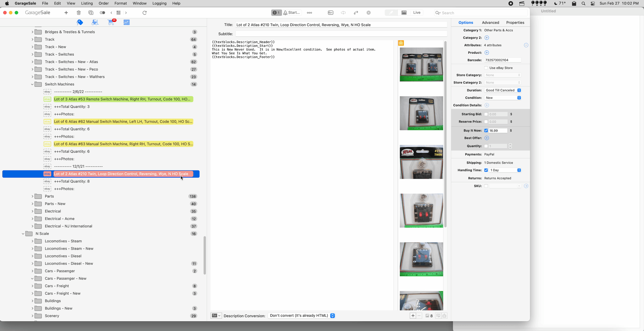
Task: Click the toggle-style status icon in toolbar
Action: click(103, 13)
